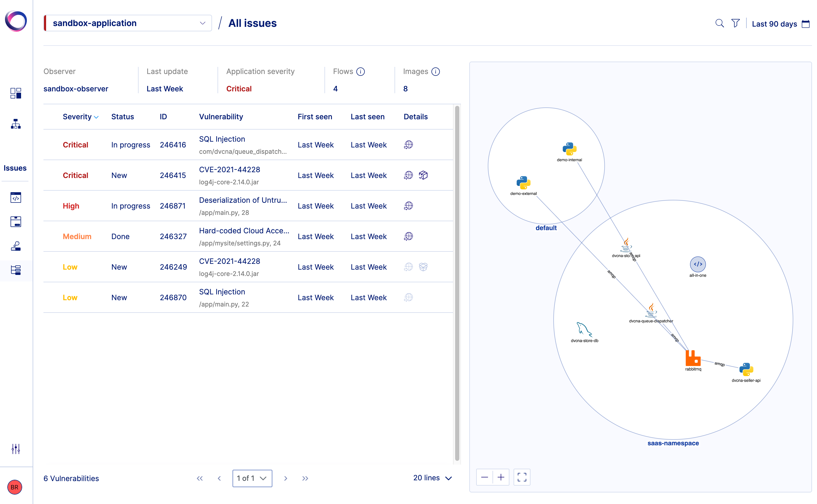Image resolution: width=817 pixels, height=504 pixels.
Task: Select the dvcna-seller-api node
Action: tap(746, 369)
